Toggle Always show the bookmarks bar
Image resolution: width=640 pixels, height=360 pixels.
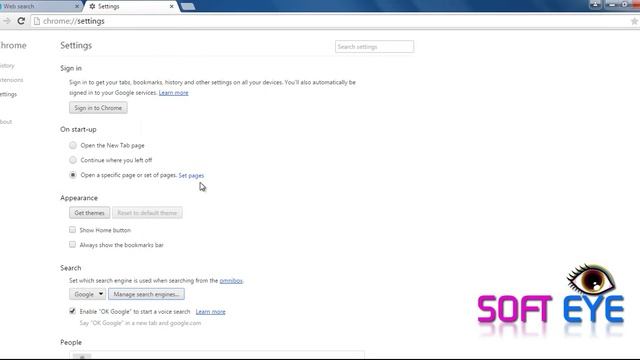click(x=72, y=244)
